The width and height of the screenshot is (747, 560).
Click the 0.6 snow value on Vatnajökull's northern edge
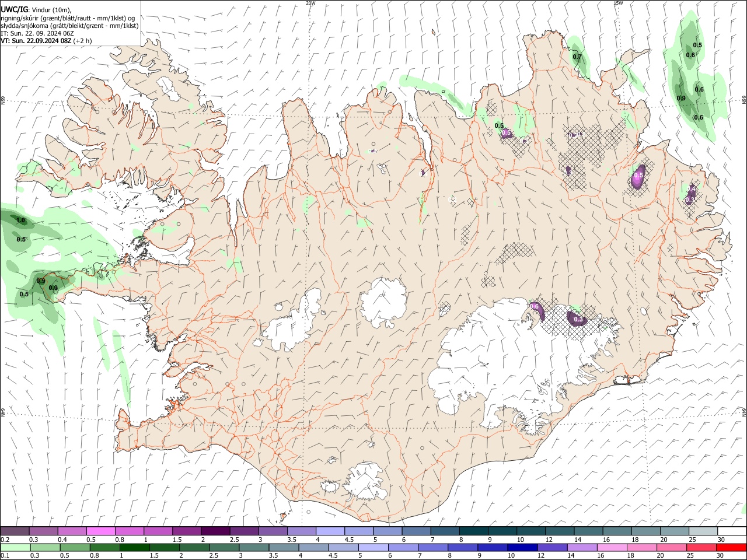coord(534,306)
